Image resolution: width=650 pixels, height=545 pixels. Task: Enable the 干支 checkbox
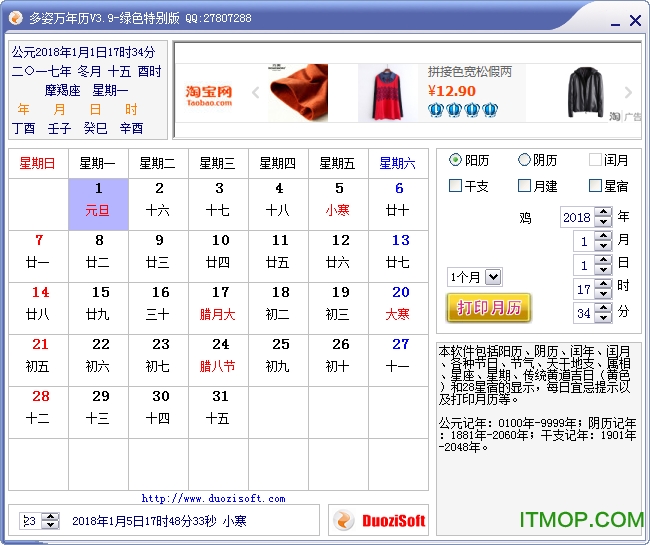coord(455,186)
